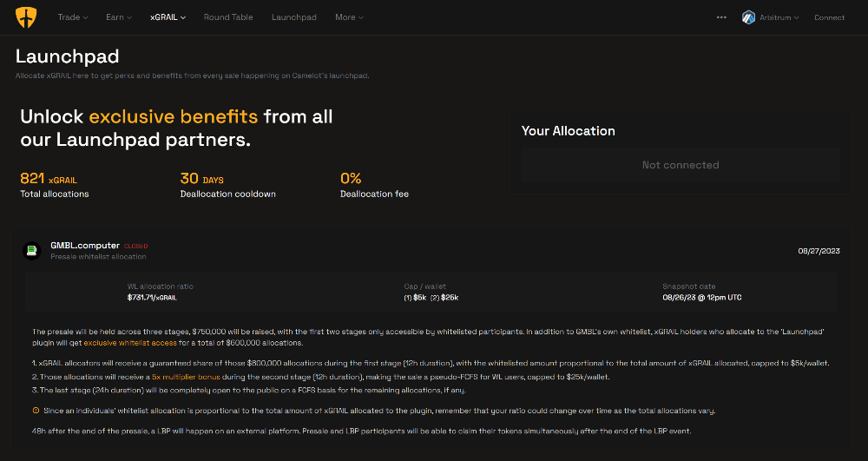The image size is (868, 461).
Task: Click the Not connected allocation box
Action: click(681, 165)
